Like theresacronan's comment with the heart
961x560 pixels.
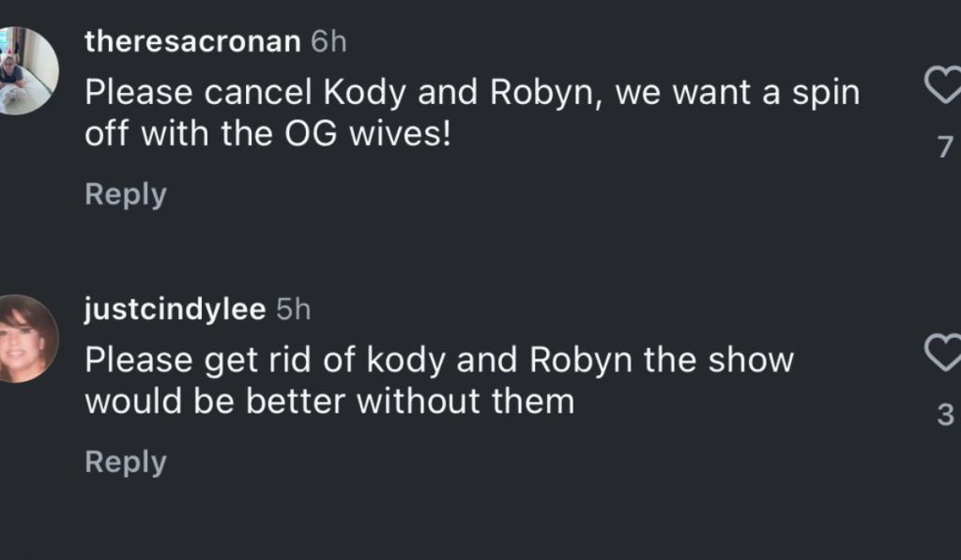[x=943, y=87]
